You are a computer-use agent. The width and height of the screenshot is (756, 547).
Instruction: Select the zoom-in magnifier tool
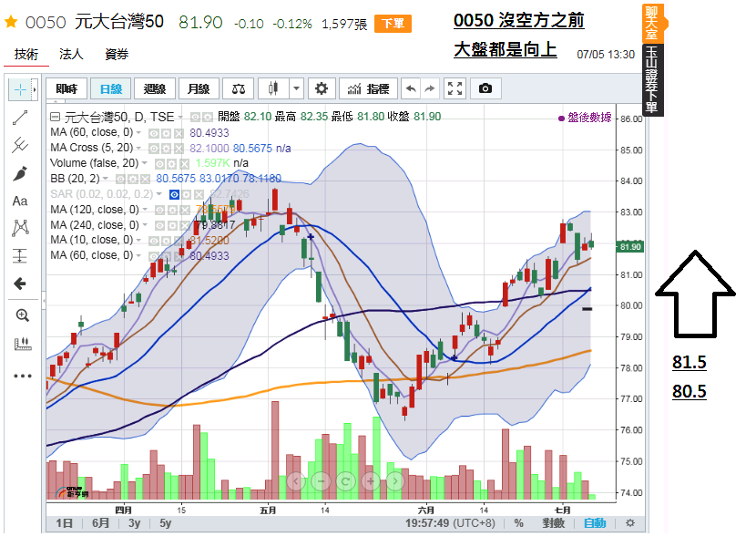(x=22, y=315)
